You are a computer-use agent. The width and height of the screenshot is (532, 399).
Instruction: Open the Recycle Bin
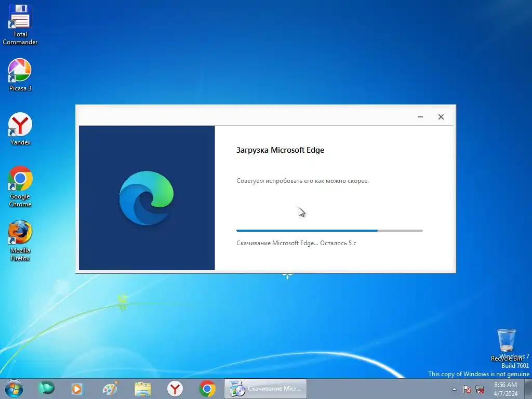click(506, 345)
